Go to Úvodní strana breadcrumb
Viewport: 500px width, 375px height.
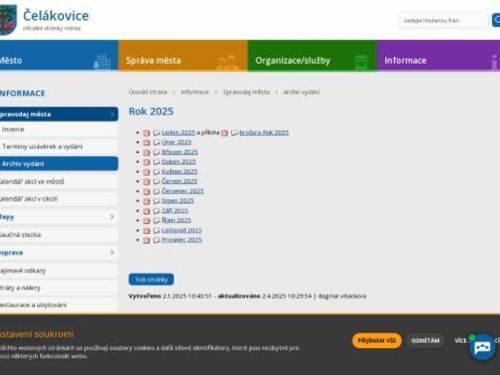[x=148, y=92]
